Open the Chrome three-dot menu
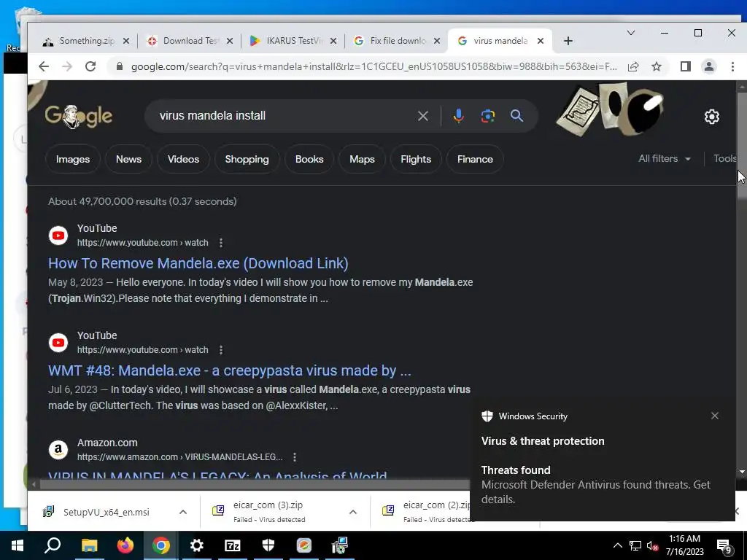The image size is (747, 560). pyautogui.click(x=732, y=66)
